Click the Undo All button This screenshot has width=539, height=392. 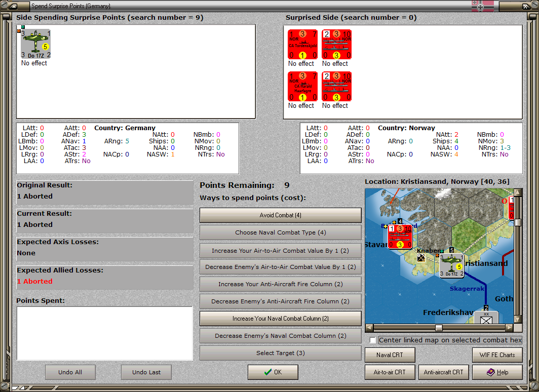70,372
